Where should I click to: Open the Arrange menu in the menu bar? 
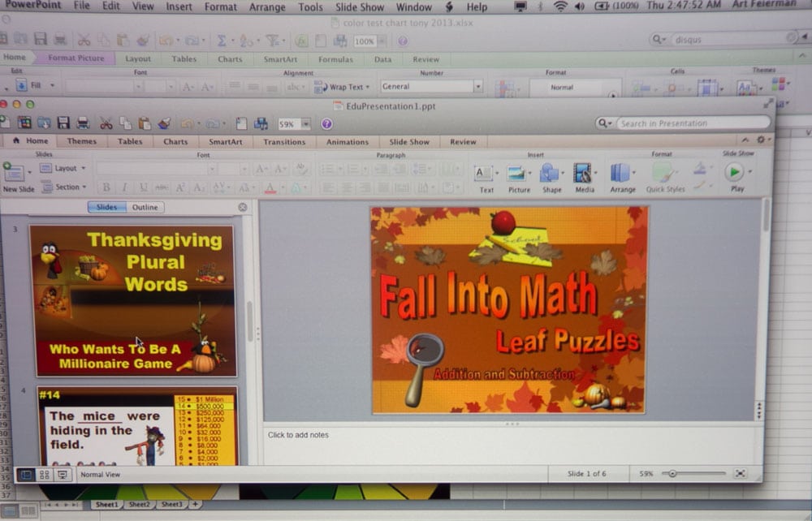[x=266, y=6]
